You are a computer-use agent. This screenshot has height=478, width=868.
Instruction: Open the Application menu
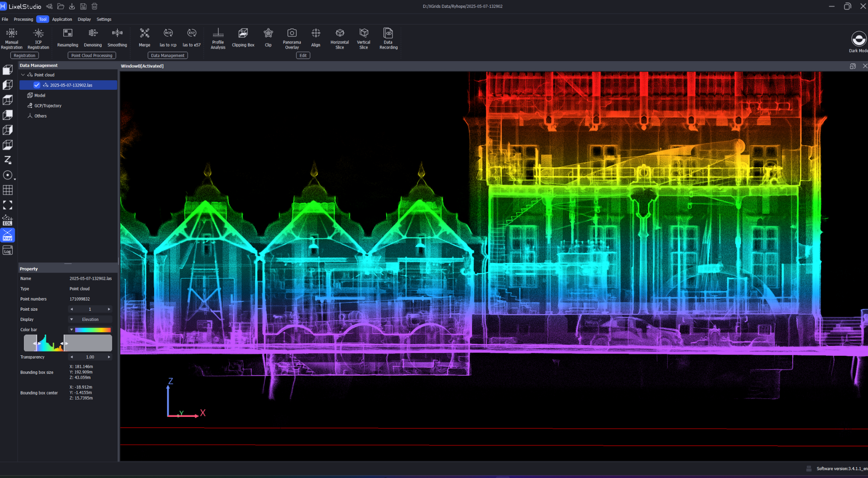click(62, 19)
